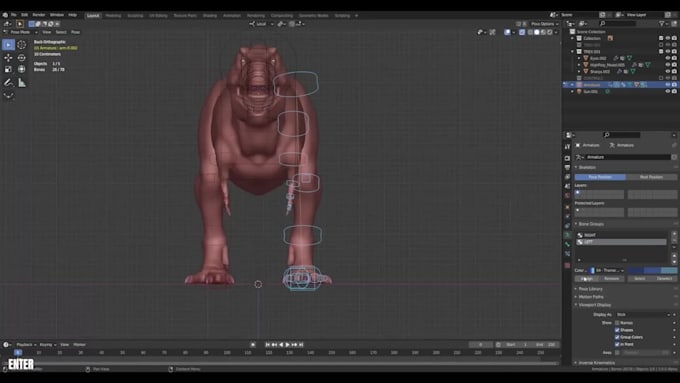The height and width of the screenshot is (383, 680).
Task: Expand the Inverse Kinematics panel
Action: (x=595, y=363)
